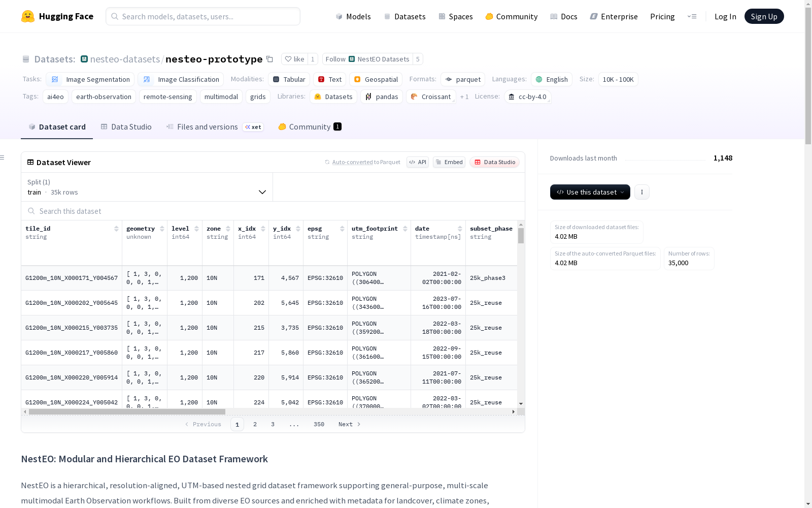Click the cc-by-4.0 license tag

(528, 97)
